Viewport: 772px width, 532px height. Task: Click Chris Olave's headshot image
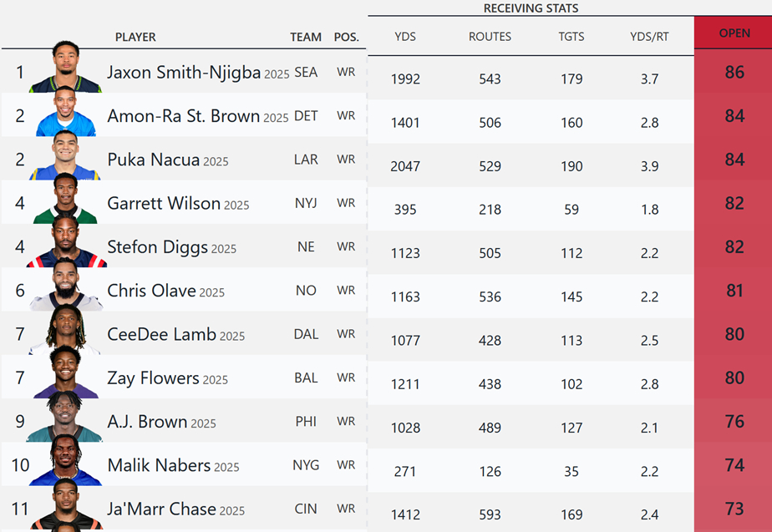[x=65, y=286]
